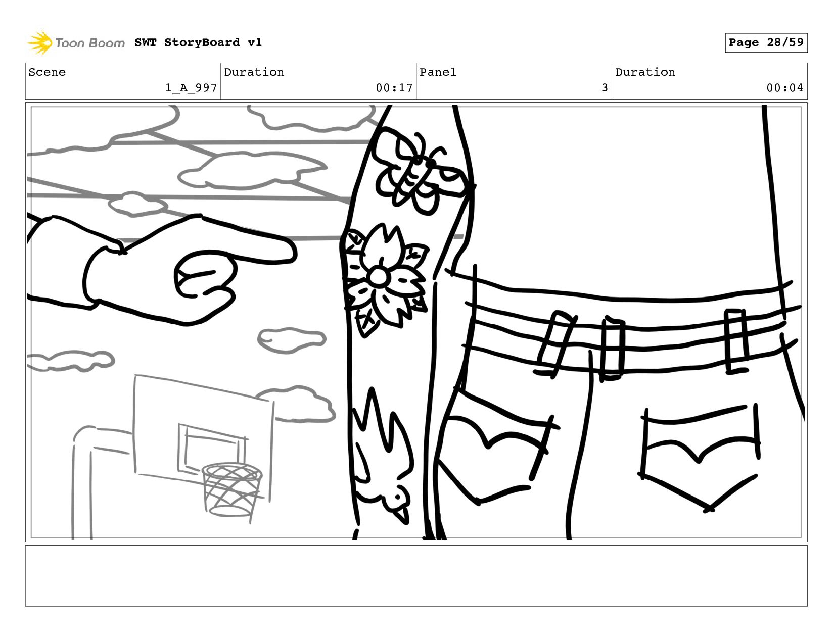834x644 pixels.
Task: Click the 'SWT StoryBoard v1' title text
Action: [x=198, y=42]
